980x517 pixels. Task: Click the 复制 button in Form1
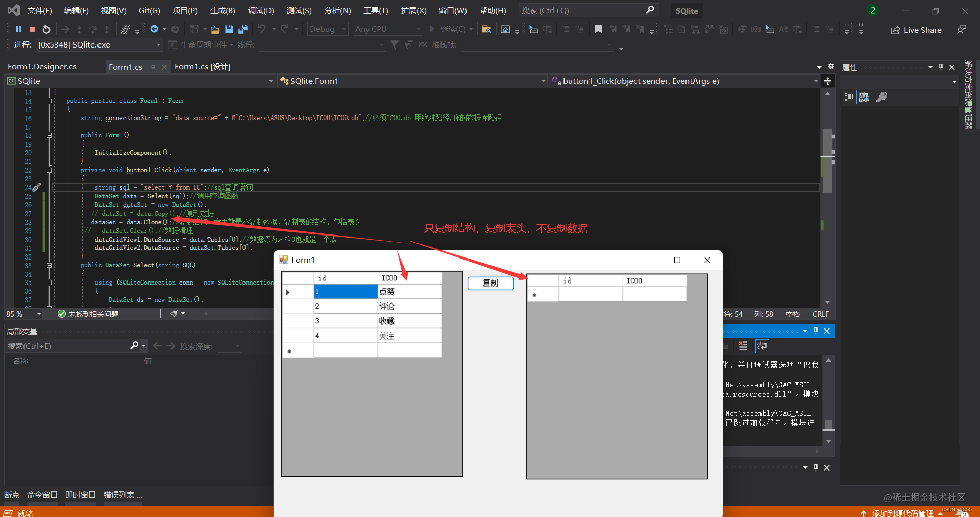(491, 283)
